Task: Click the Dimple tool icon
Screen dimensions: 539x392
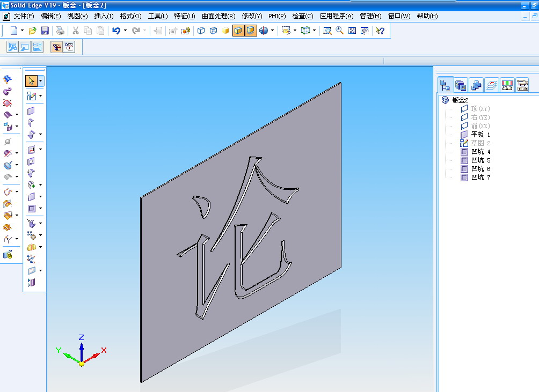Action: [x=31, y=208]
